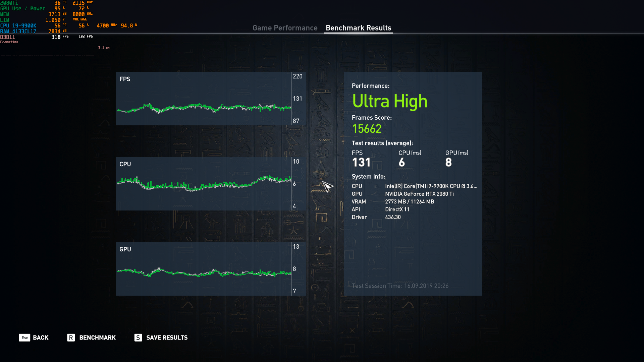Click the BENCHMARK button

[97, 338]
